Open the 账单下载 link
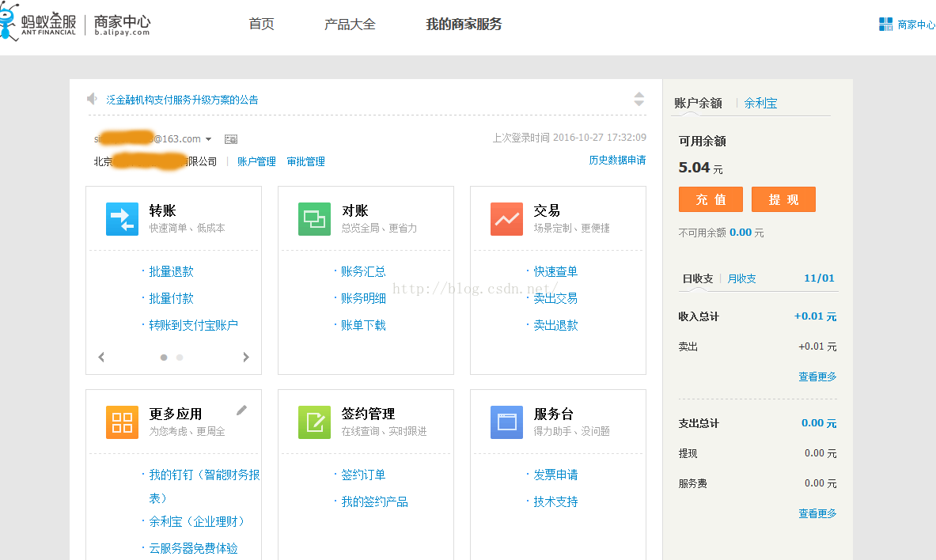This screenshot has height=560, width=936. click(363, 325)
